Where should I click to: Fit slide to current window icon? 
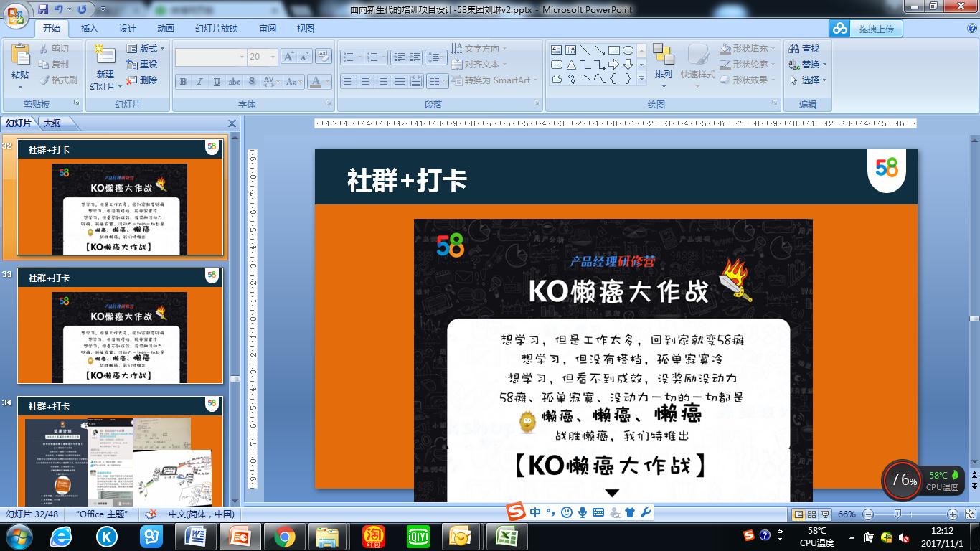coord(970,514)
